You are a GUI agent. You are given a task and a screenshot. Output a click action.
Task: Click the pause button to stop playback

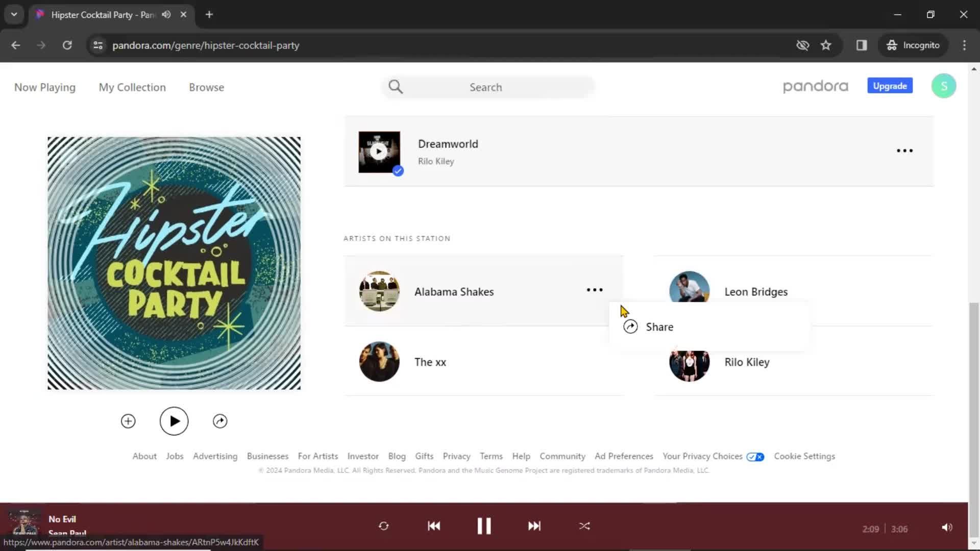click(x=483, y=526)
